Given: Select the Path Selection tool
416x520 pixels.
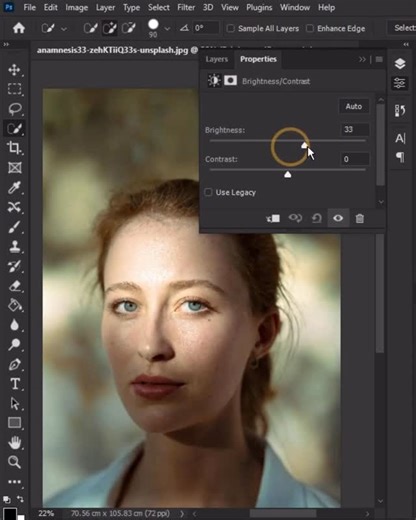Looking at the screenshot, I should (x=14, y=404).
